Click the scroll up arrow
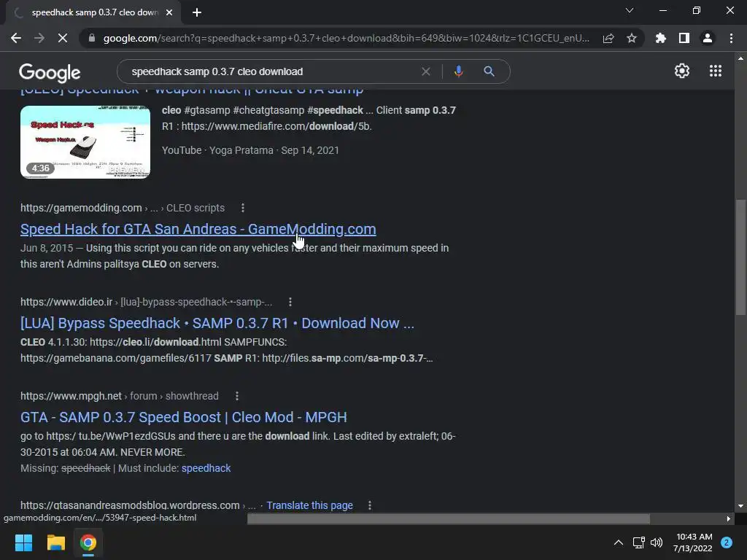The image size is (747, 560). (740, 58)
